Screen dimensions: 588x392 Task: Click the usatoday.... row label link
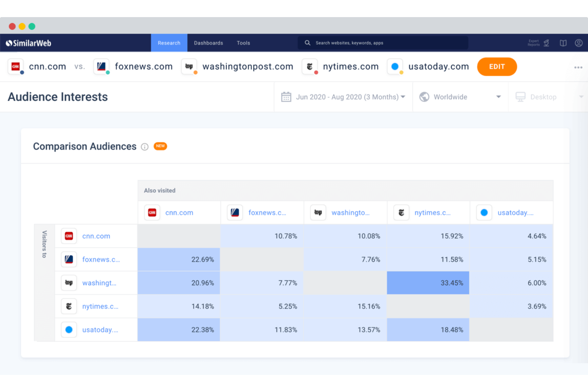tap(100, 330)
